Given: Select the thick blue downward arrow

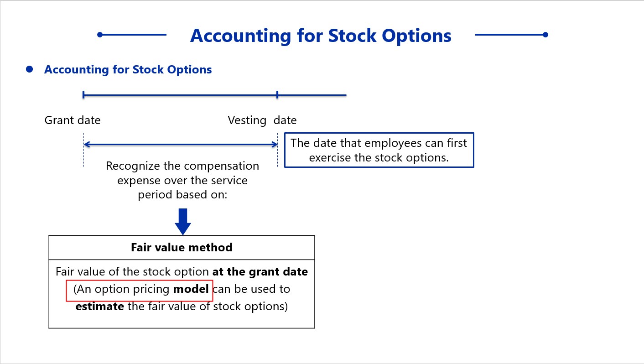Looking at the screenshot, I should click(182, 222).
